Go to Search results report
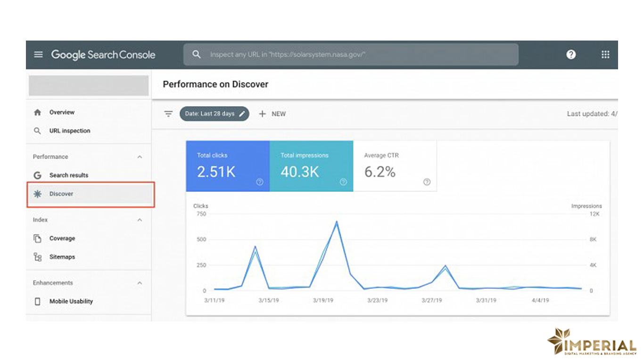644x362 pixels. pos(68,175)
